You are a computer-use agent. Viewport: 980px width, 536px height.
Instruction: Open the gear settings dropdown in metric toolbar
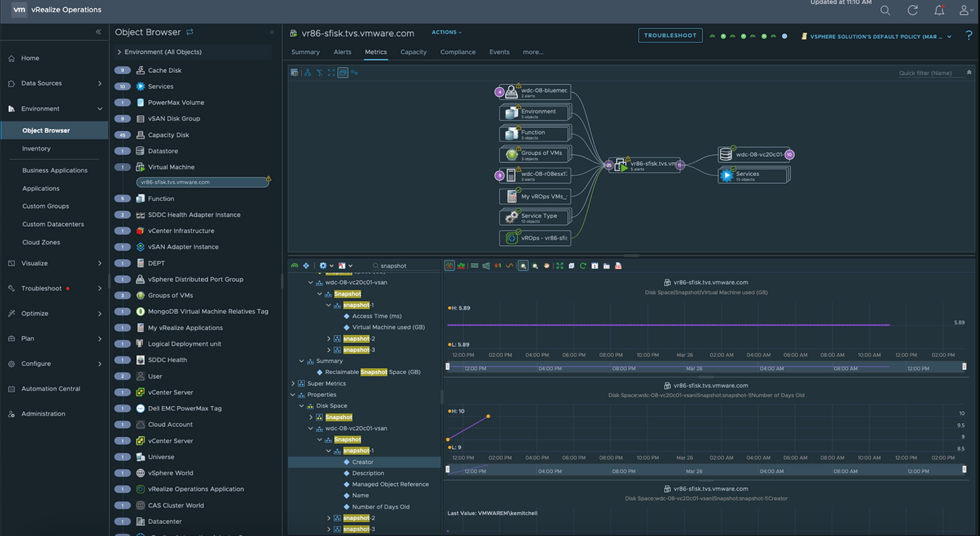tap(325, 266)
